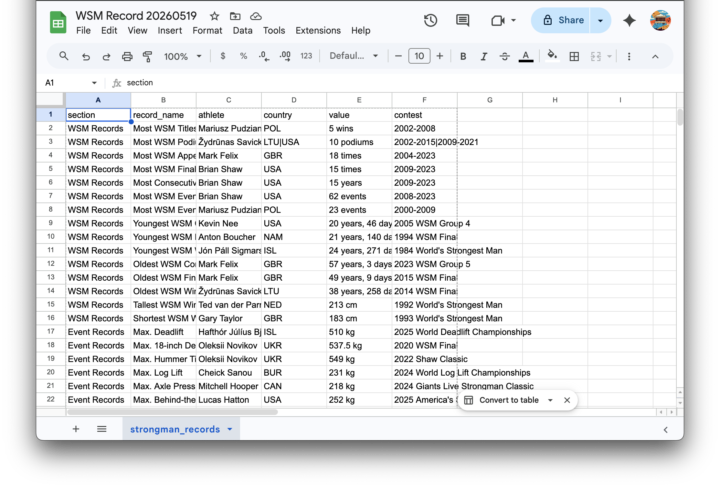Open the all sheets list icon
Screen dimensions: 720x488
click(101, 429)
